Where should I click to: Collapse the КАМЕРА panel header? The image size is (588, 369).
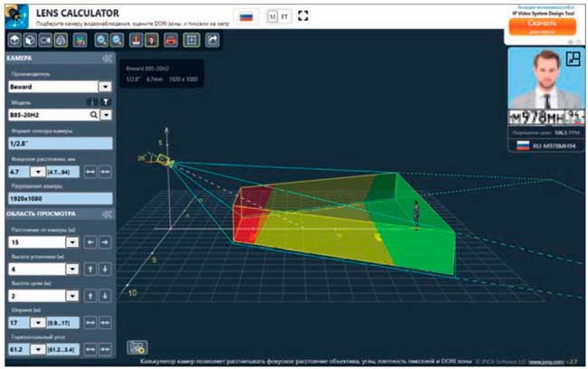[60, 58]
